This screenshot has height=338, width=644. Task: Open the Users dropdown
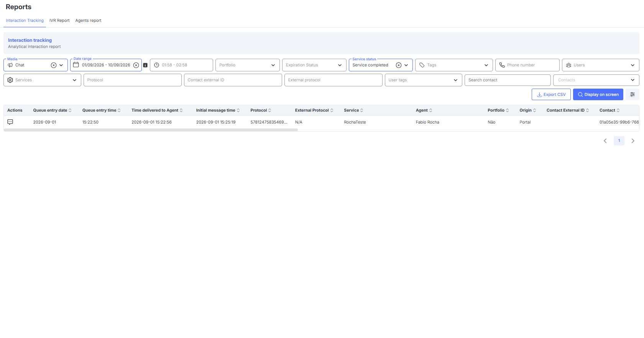pos(601,65)
